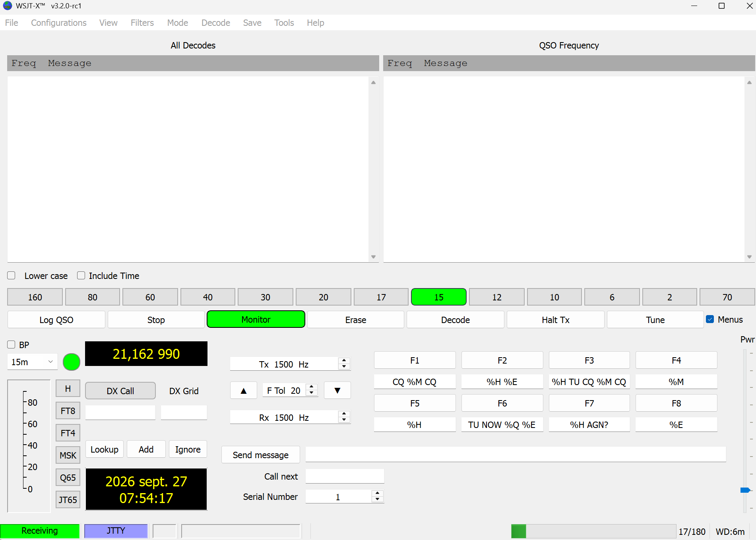Switch to Q65 mode button

coord(68,478)
